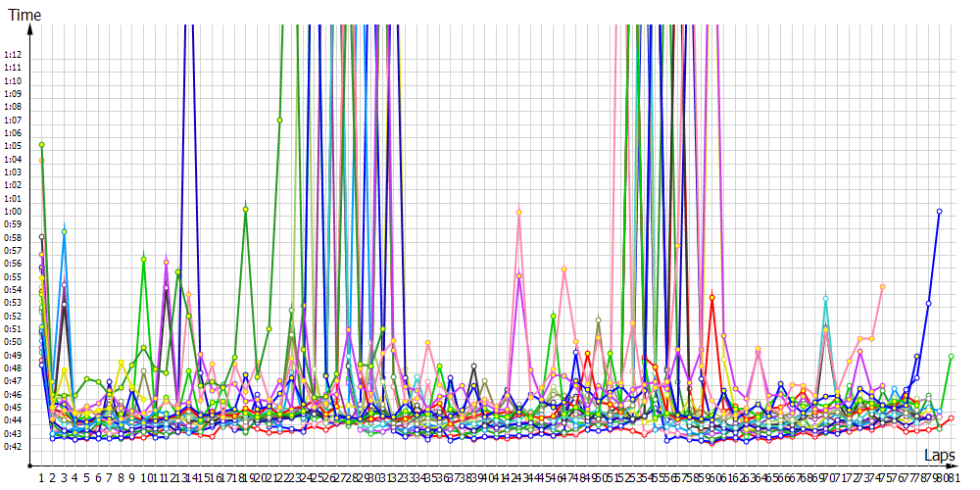
Task: Select the light blue peak point at lap 3
Action: (x=64, y=232)
